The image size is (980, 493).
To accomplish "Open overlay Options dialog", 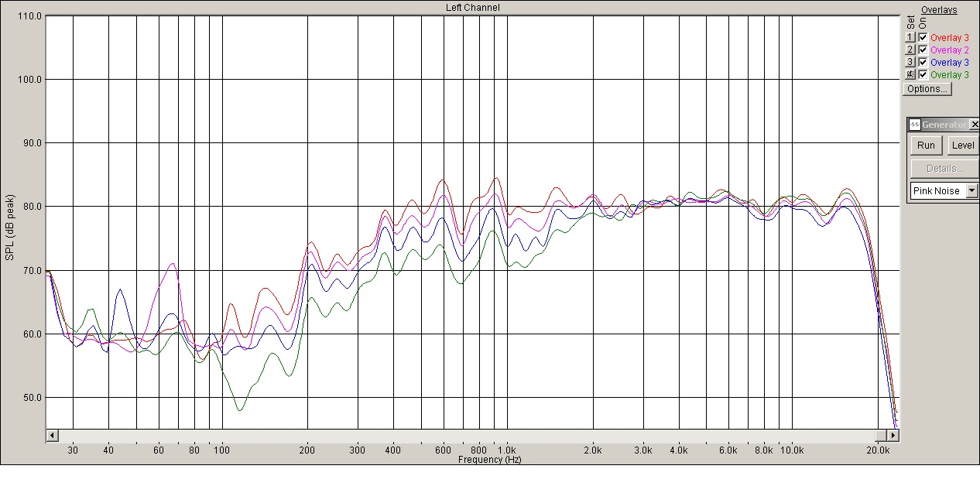I will pos(927,88).
